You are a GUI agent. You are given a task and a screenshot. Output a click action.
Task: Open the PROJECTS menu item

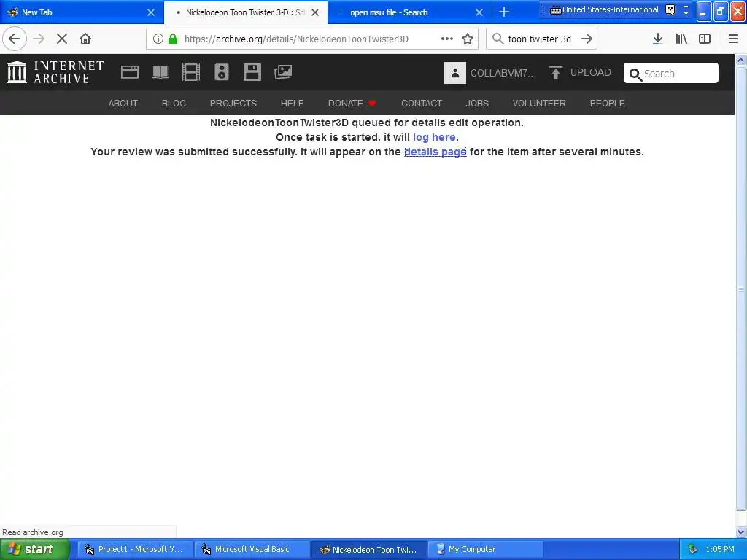233,104
